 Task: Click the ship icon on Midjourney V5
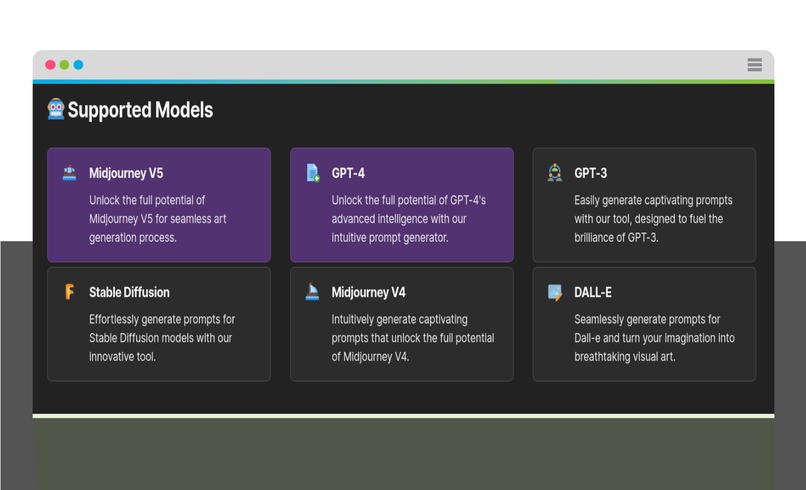click(69, 173)
